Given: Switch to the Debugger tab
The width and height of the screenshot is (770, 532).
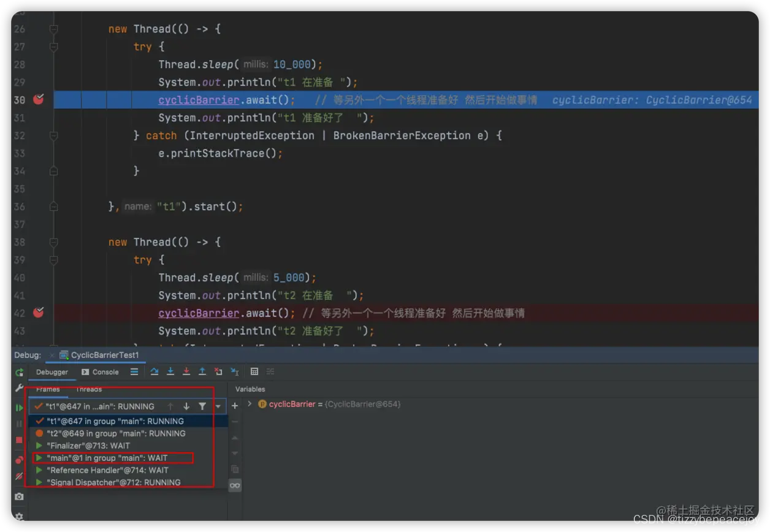Looking at the screenshot, I should click(52, 372).
